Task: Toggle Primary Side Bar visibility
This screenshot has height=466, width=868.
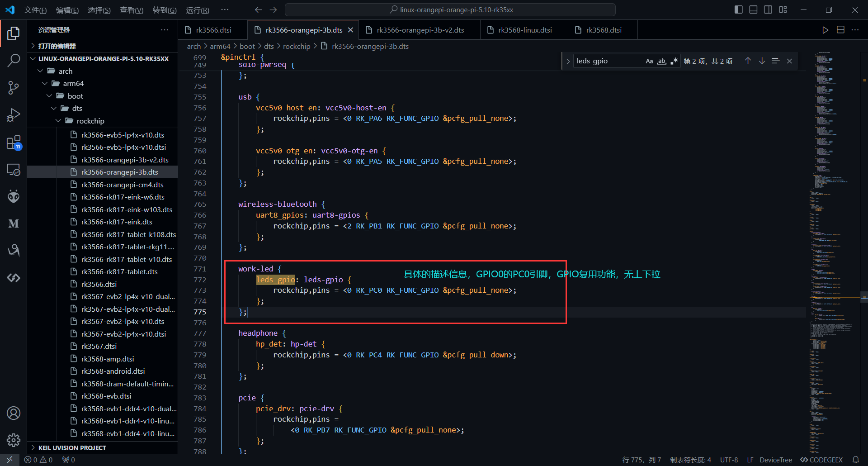Action: [739, 10]
